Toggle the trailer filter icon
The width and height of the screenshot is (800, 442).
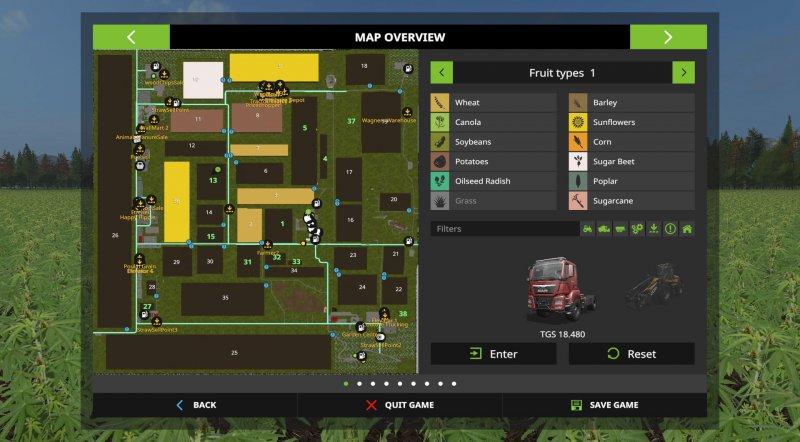620,229
